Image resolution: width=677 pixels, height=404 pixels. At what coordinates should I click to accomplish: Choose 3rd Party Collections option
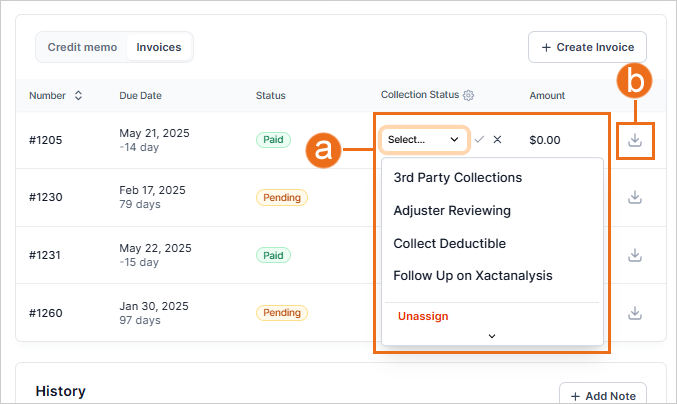(457, 178)
